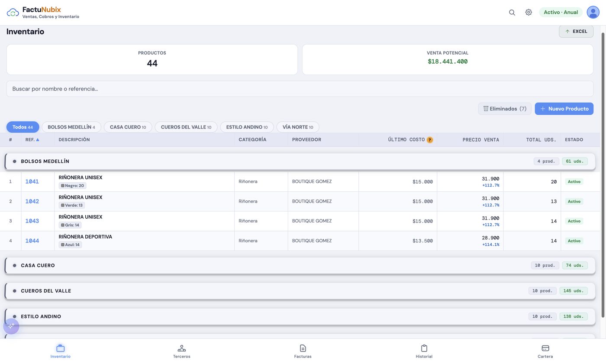This screenshot has width=606, height=364.
Task: Click the 61 uds. badge
Action: 575,161
